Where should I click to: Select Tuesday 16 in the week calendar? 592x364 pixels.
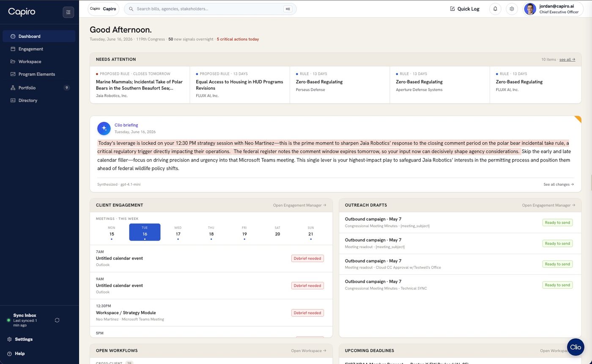point(145,232)
